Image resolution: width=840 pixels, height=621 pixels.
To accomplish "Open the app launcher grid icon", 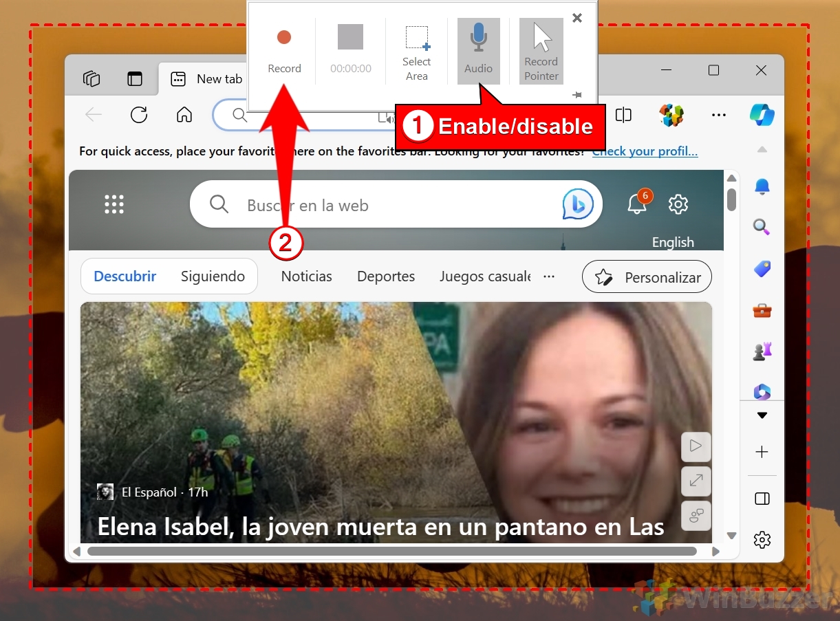I will point(114,204).
